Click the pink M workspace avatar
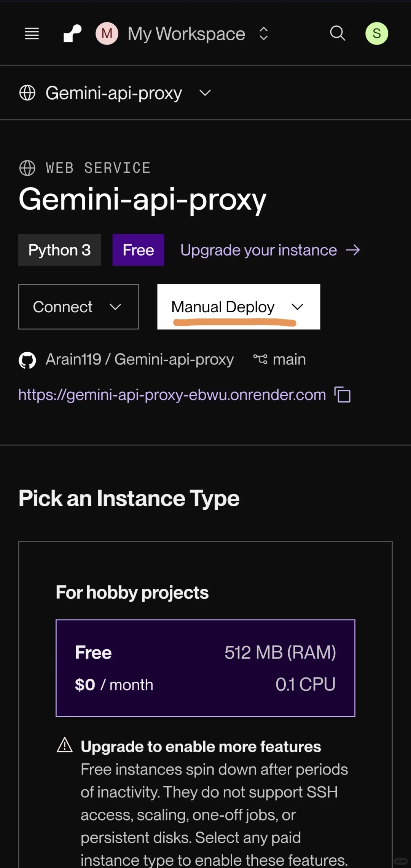Image resolution: width=411 pixels, height=868 pixels. (107, 33)
